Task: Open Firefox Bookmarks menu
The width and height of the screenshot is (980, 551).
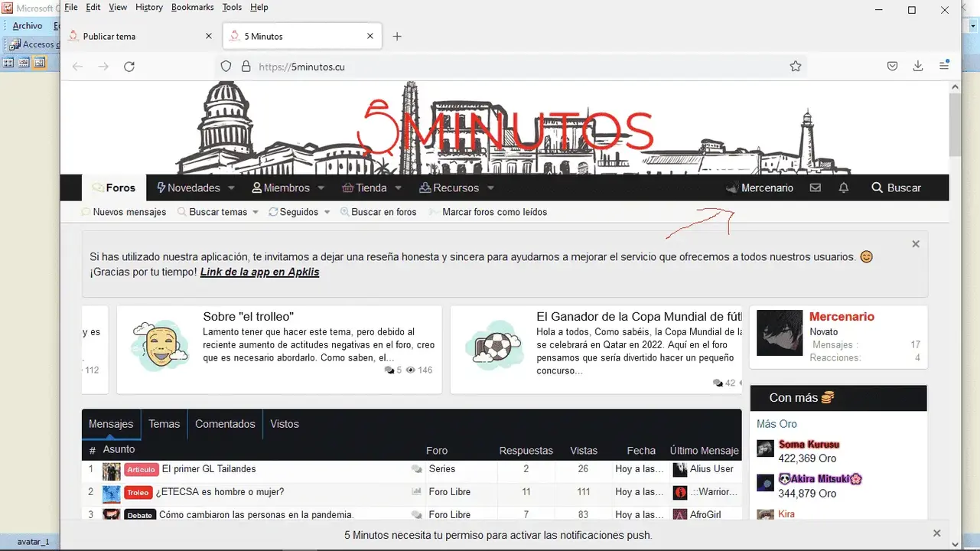Action: pos(193,7)
